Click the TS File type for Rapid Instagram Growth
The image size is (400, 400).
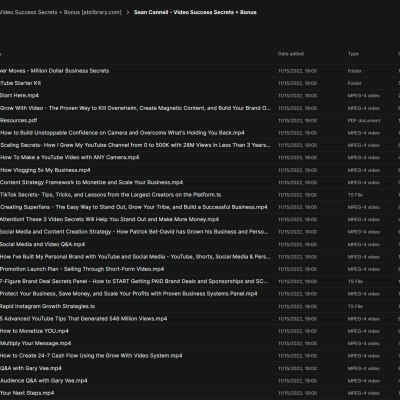click(355, 306)
